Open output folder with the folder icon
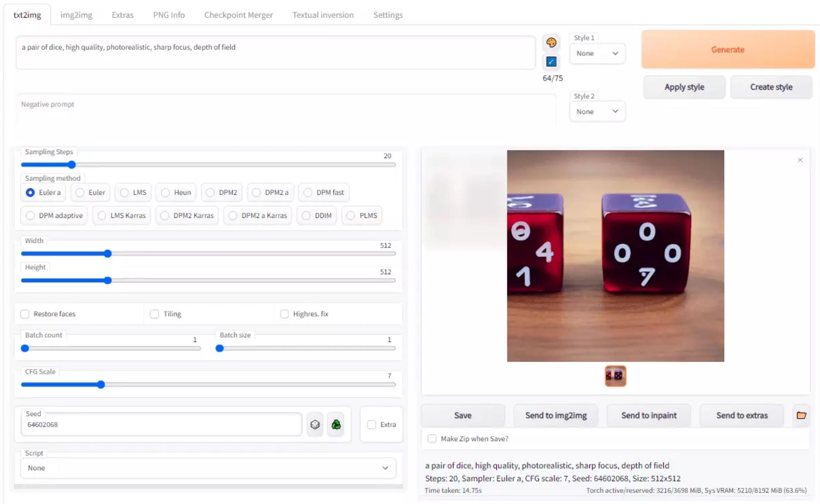The height and width of the screenshot is (504, 820). tap(801, 415)
